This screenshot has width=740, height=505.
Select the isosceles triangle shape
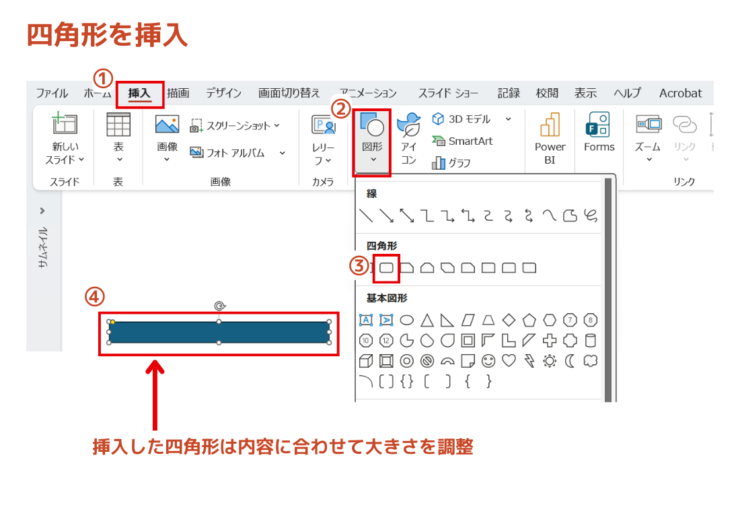click(427, 320)
